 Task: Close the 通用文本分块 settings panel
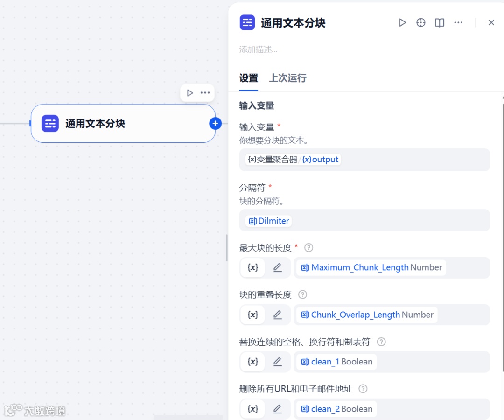[491, 22]
